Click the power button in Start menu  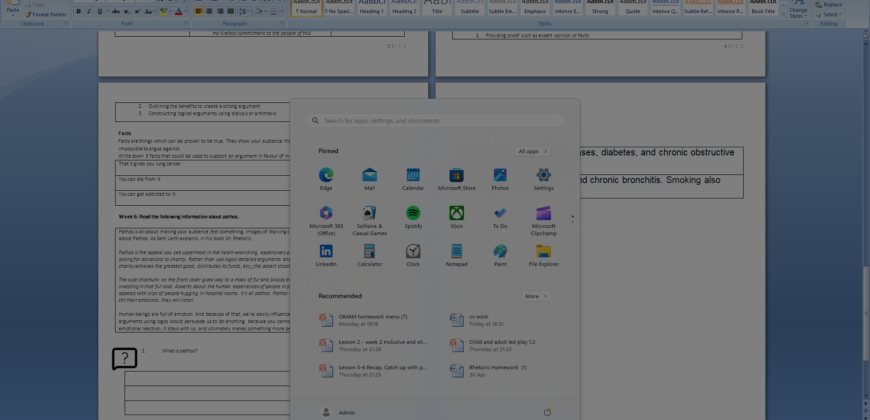point(547,412)
